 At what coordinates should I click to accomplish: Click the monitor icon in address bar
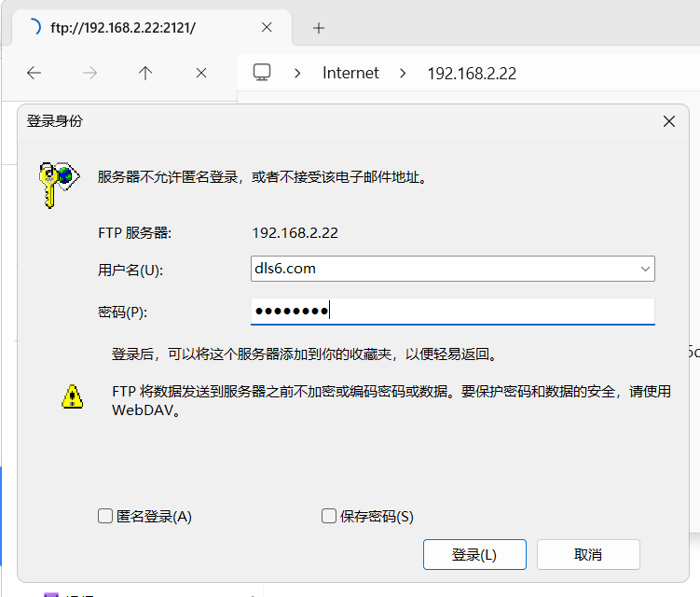click(262, 73)
